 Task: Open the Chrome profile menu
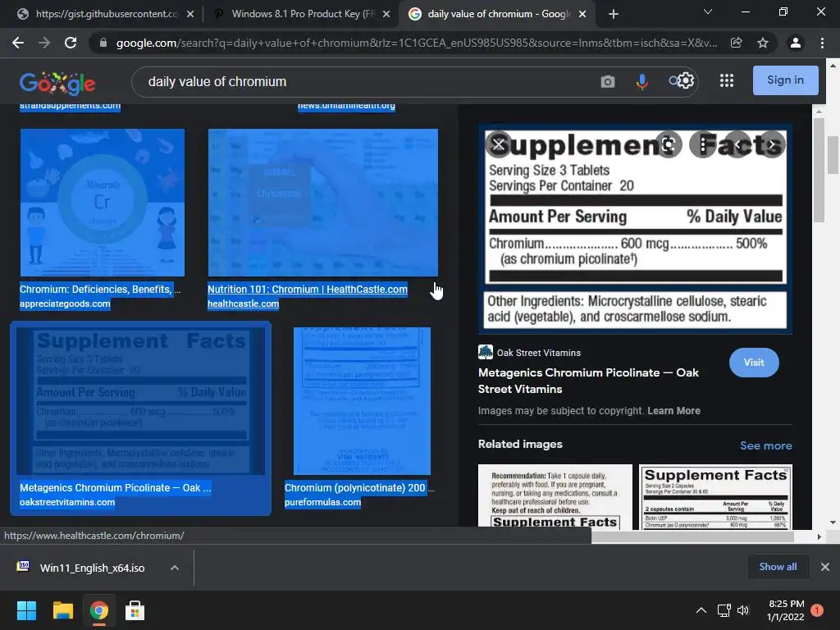796,43
